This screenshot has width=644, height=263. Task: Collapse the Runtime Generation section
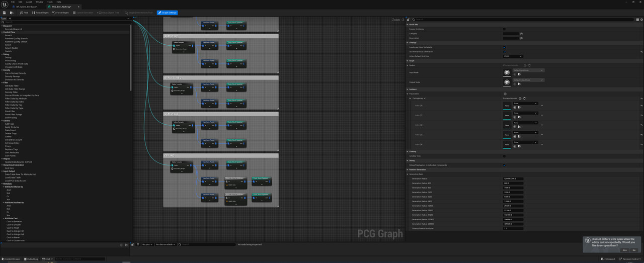pyautogui.click(x=408, y=169)
